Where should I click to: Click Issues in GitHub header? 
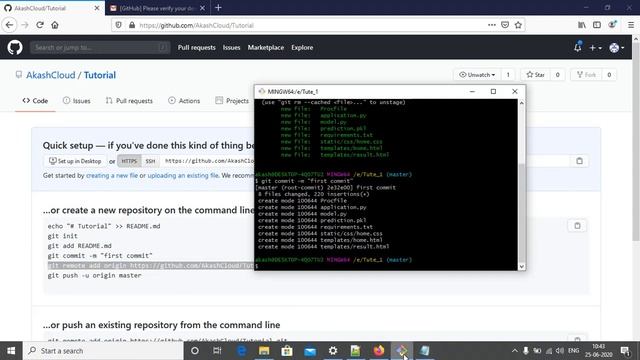coord(231,47)
